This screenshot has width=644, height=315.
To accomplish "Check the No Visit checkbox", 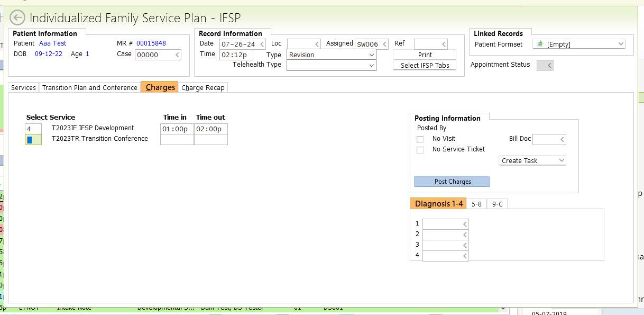I will click(420, 139).
